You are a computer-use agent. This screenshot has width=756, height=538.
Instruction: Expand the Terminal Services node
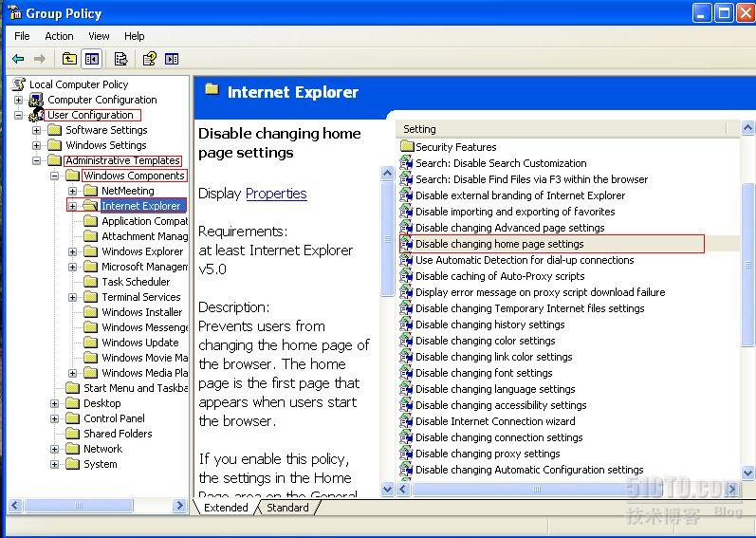[72, 297]
